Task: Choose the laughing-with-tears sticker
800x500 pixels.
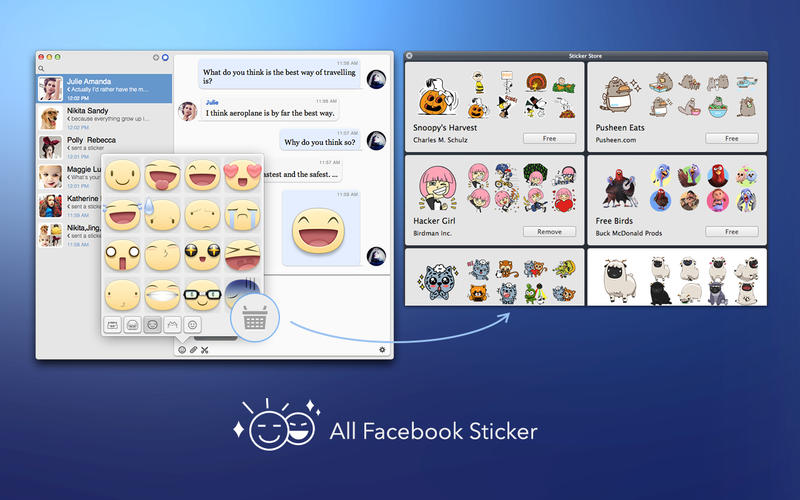Action: click(122, 215)
